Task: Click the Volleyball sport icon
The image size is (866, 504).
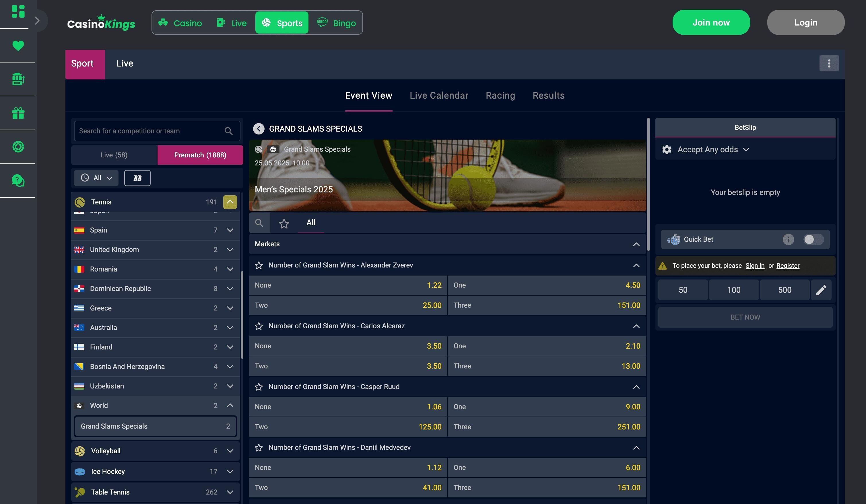Action: point(80,451)
